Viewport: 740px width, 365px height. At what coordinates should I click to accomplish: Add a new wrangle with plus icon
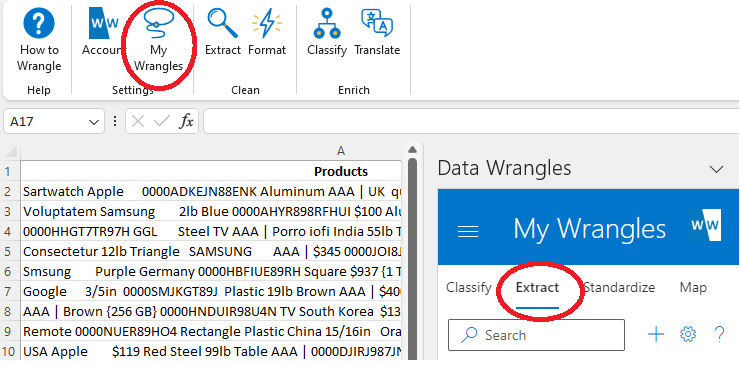coord(656,335)
